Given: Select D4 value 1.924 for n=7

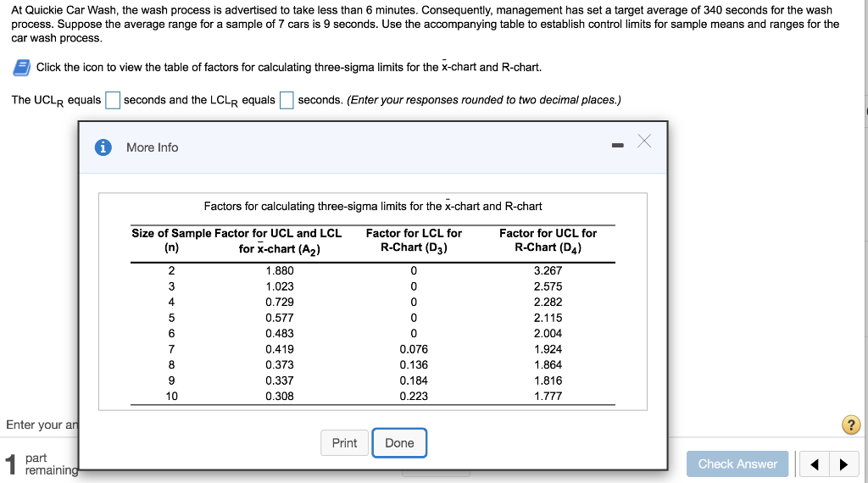Looking at the screenshot, I should (548, 349).
